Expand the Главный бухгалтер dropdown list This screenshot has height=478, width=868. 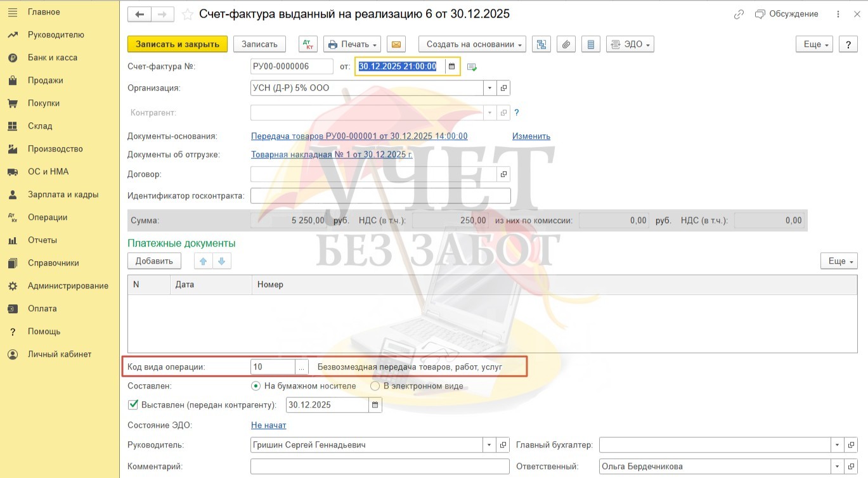(x=838, y=445)
